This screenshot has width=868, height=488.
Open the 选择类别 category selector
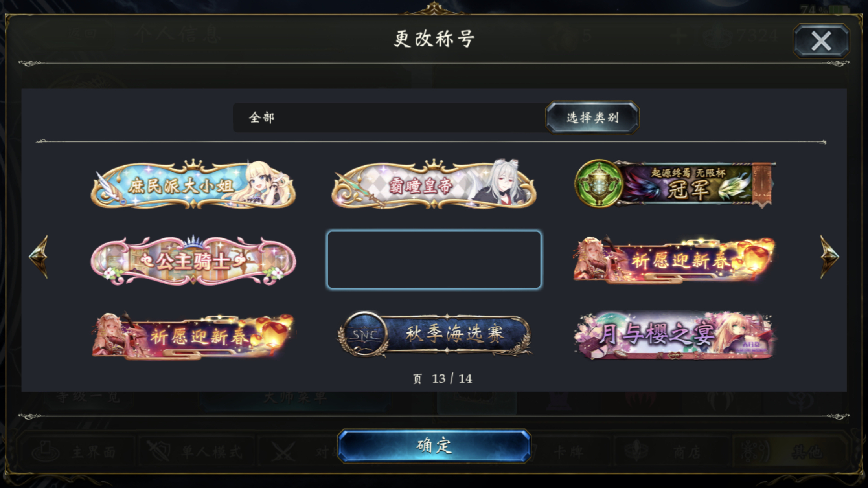point(592,117)
